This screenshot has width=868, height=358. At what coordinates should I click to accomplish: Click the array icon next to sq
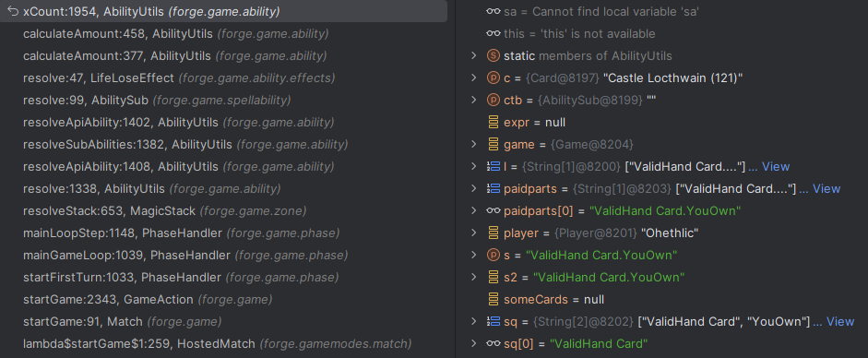coord(493,321)
